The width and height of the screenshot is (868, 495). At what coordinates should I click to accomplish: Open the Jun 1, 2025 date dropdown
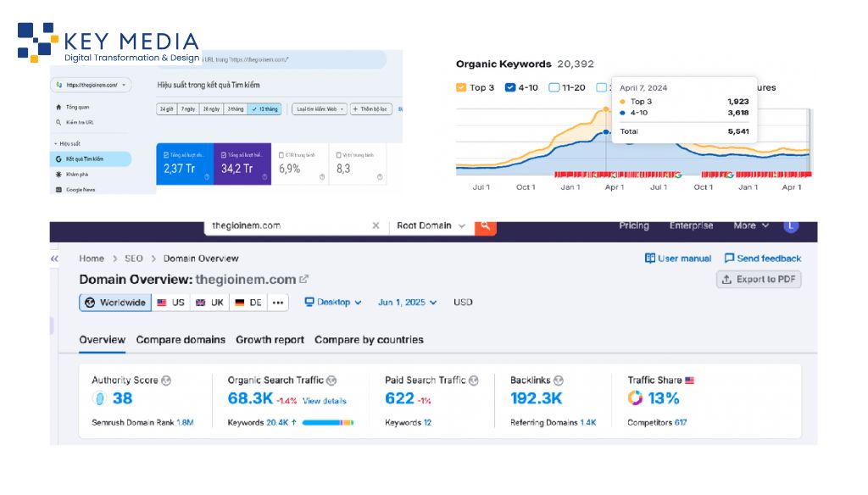(x=408, y=303)
